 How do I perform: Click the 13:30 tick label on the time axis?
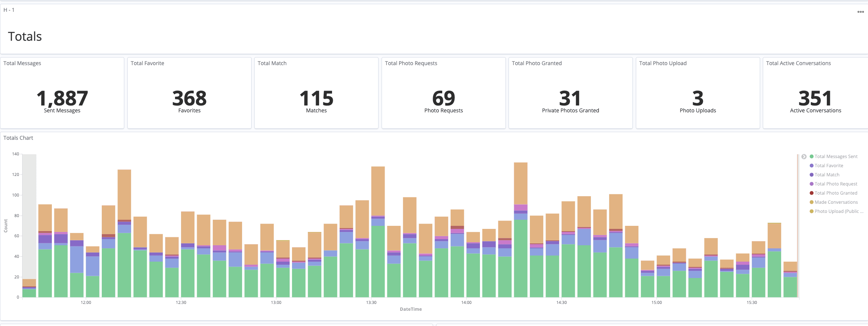pos(371,302)
